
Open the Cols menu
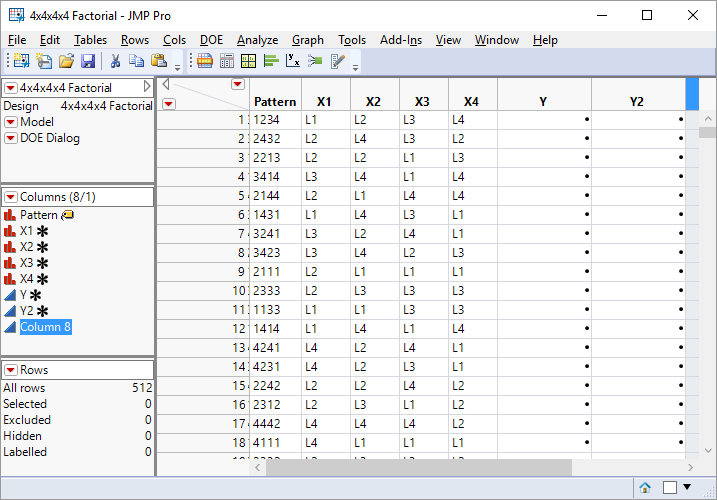175,40
